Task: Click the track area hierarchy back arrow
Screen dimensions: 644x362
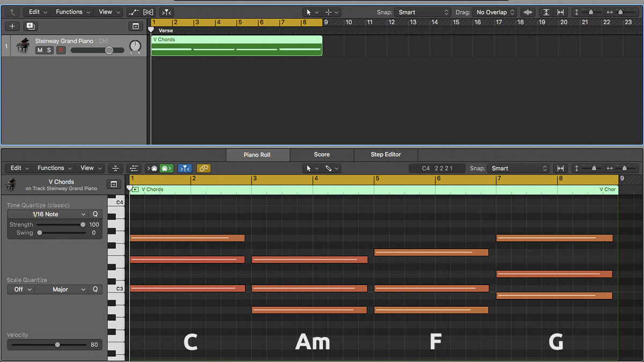Action: coord(11,12)
